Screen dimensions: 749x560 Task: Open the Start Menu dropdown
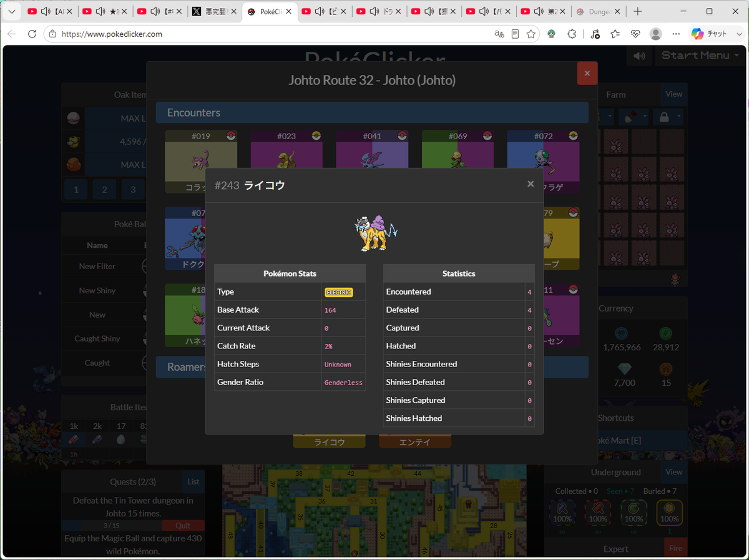click(700, 56)
